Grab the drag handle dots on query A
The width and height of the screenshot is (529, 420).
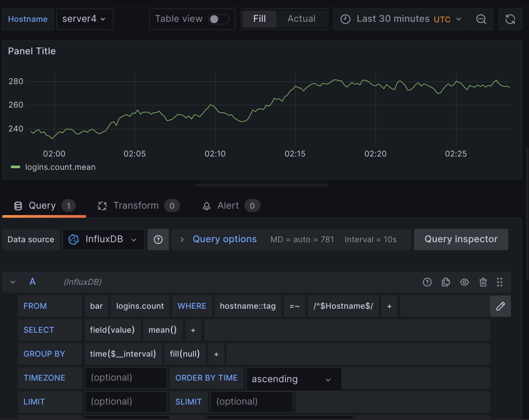click(499, 282)
